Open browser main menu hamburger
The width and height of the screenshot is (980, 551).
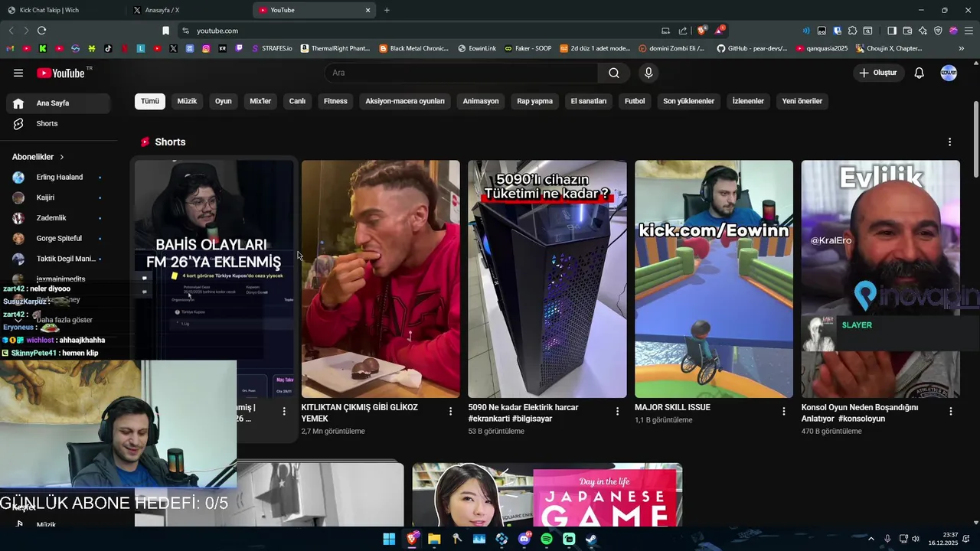click(969, 31)
